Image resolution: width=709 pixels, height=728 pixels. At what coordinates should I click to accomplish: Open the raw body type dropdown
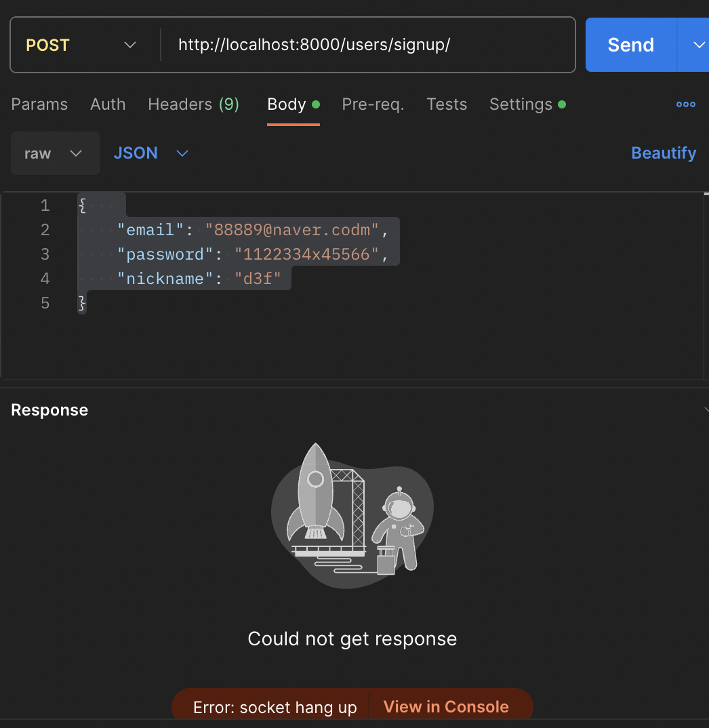point(56,153)
